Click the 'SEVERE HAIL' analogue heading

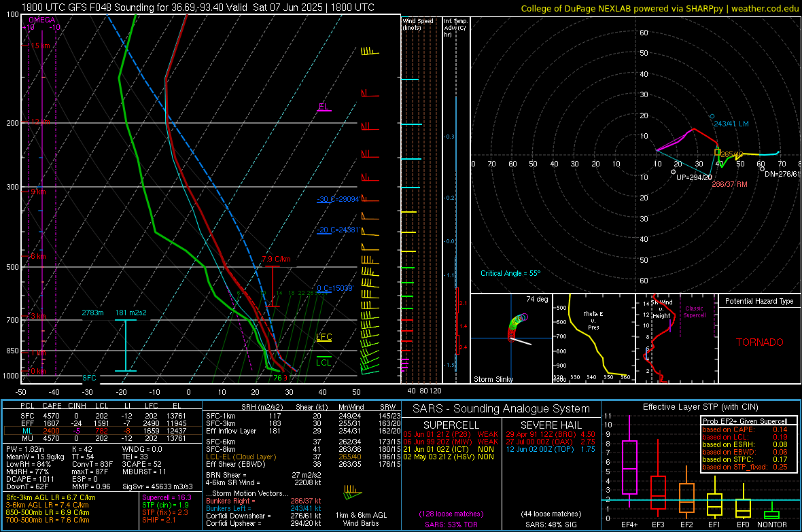pyautogui.click(x=551, y=425)
